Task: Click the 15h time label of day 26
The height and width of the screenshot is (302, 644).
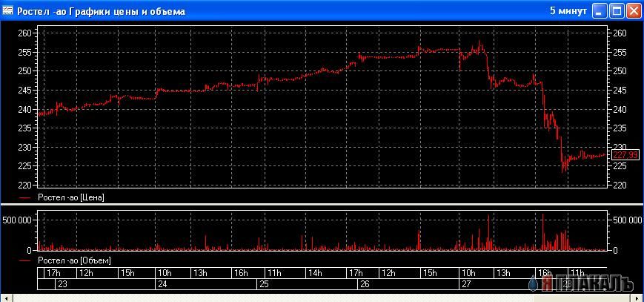Action: pyautogui.click(x=430, y=273)
